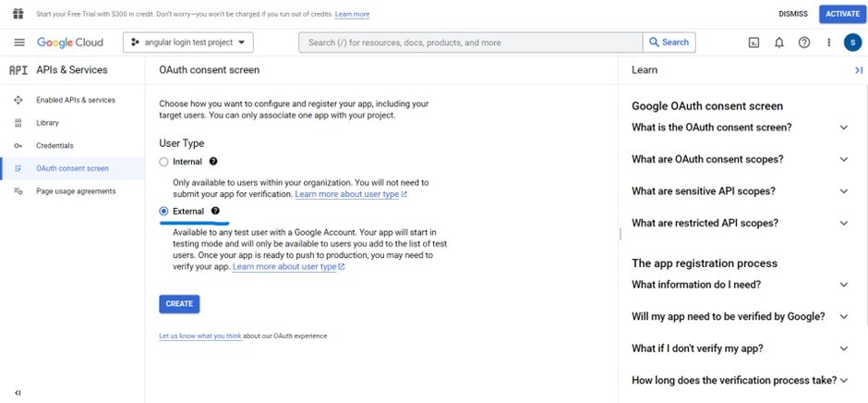Open the help question mark menu
This screenshot has height=403, width=868.
(803, 43)
